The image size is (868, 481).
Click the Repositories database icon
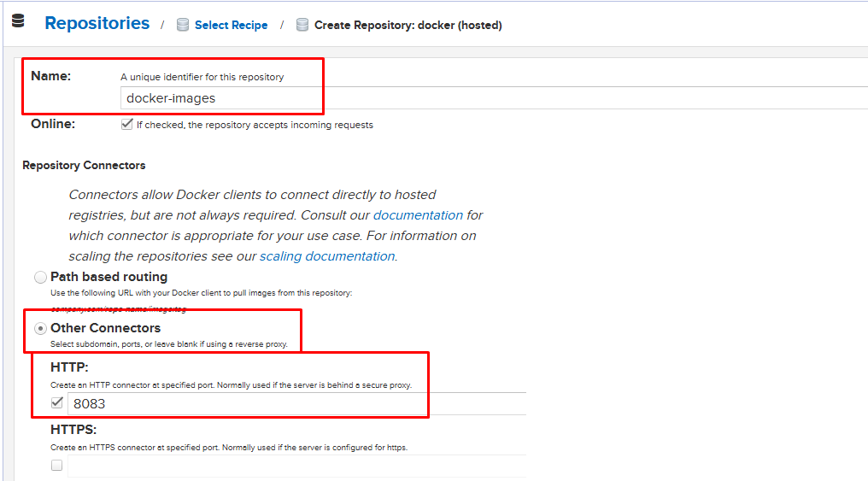17,21
